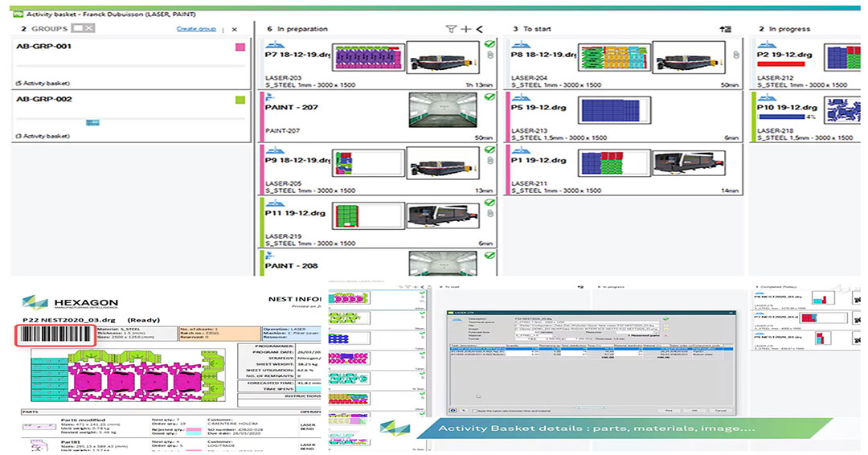Image resolution: width=868 pixels, height=455 pixels.
Task: Open the machine image on P8 18-12-19 card
Action: point(690,57)
